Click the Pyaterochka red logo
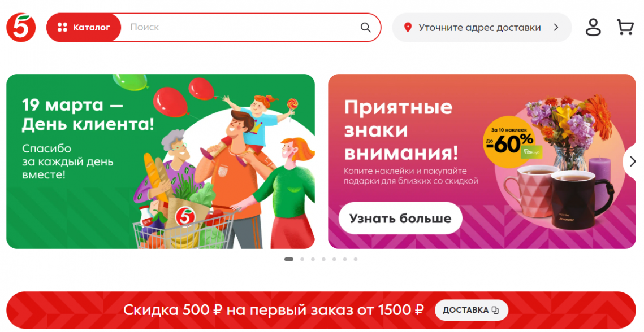 (x=21, y=27)
